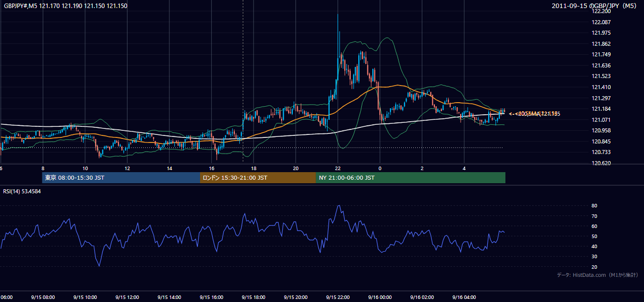Click the RSI 80 level label
The height and width of the screenshot is (302, 644).
[x=594, y=206]
